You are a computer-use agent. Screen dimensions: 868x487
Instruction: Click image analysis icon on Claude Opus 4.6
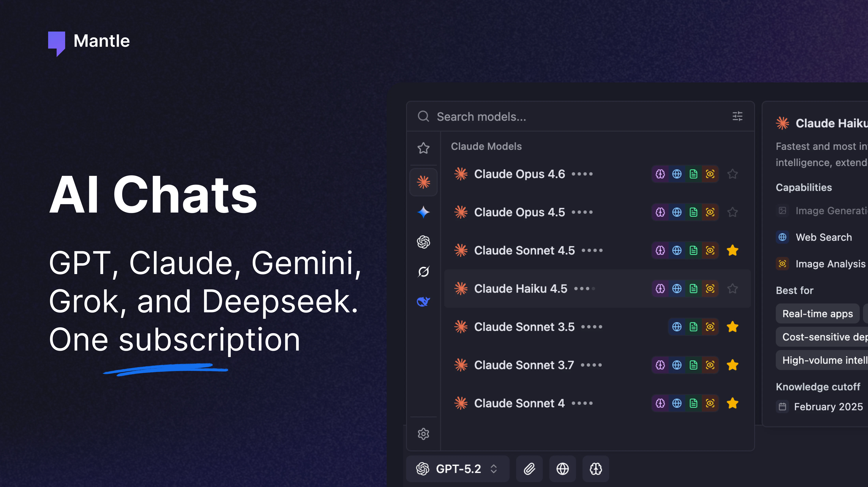tap(710, 174)
